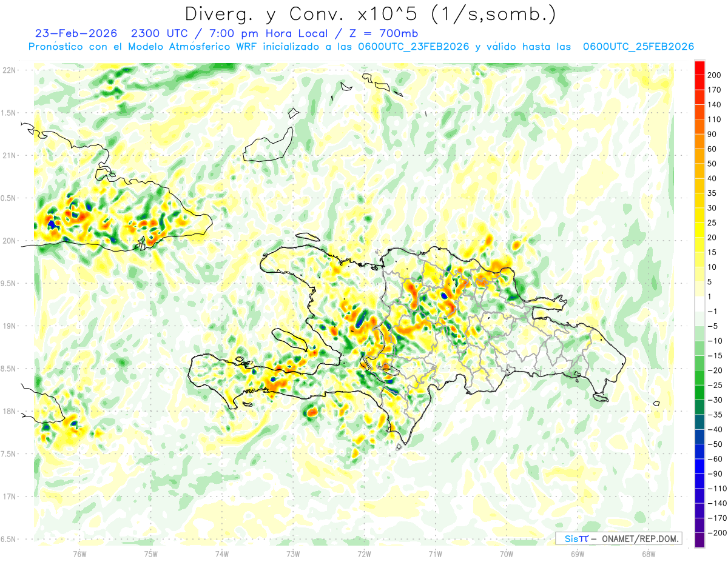Click the "75W" longitude label
This screenshot has height=562, width=728.
151,554
